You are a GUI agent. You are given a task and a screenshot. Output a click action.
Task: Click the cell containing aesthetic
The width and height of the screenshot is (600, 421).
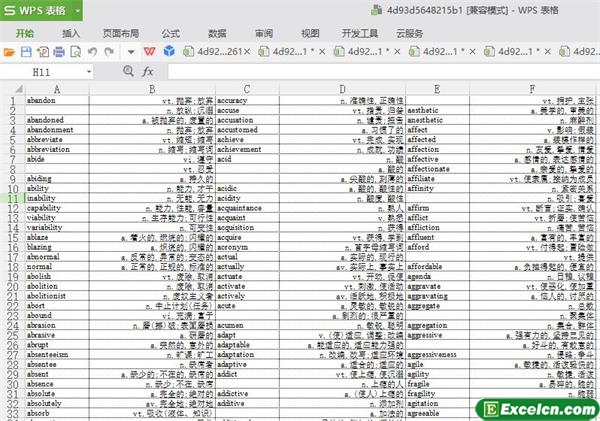[437, 110]
